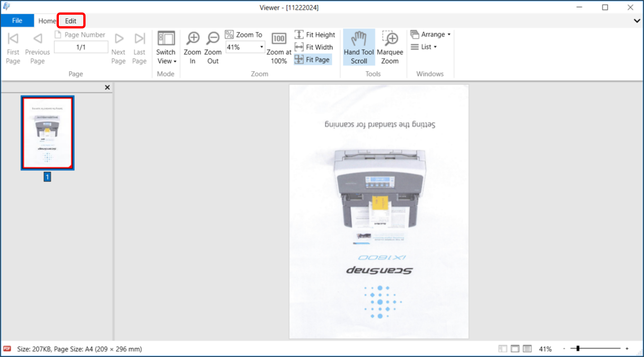Click the PDF icon in status bar

[x=7, y=348]
